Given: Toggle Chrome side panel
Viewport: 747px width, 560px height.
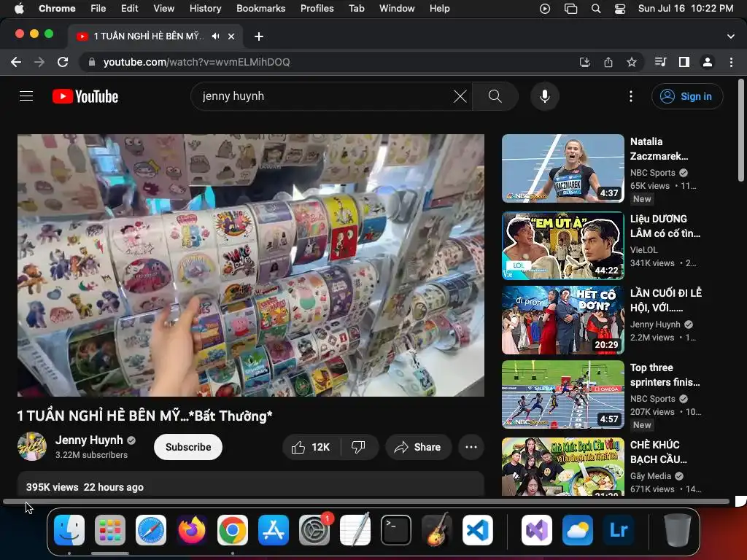Looking at the screenshot, I should tap(684, 62).
